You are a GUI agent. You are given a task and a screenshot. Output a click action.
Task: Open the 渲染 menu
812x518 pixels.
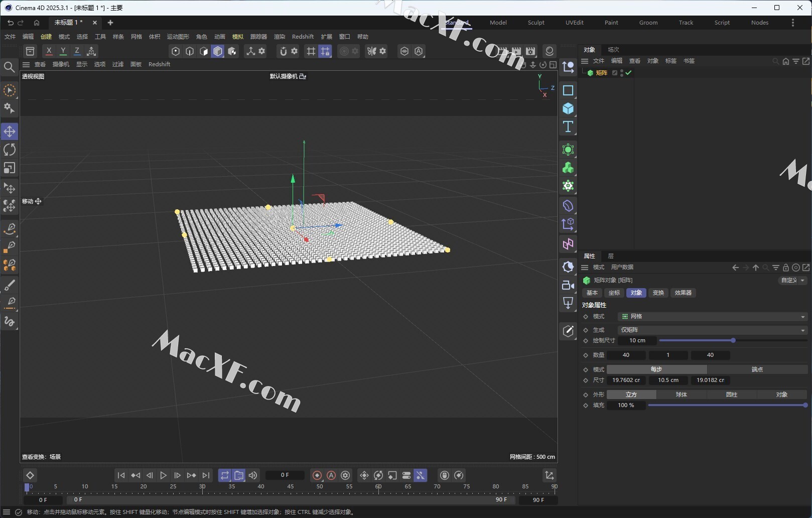(x=280, y=37)
